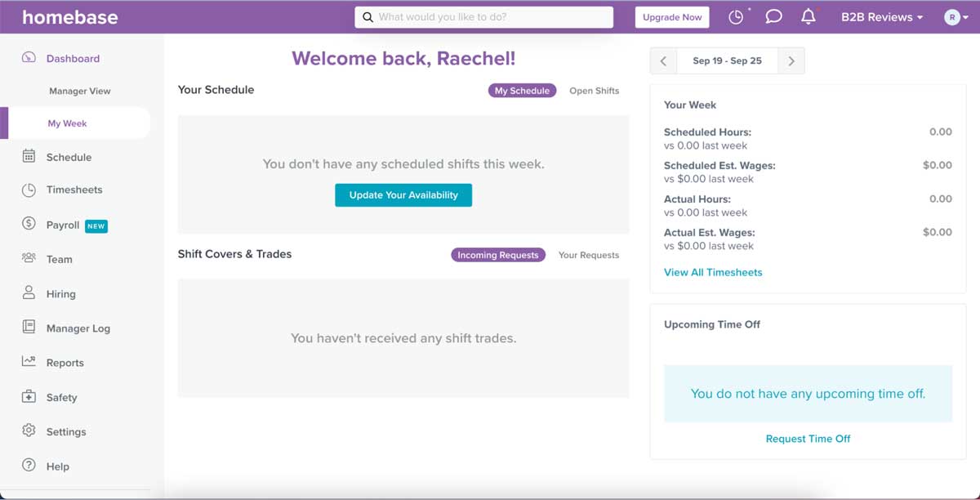980x500 pixels.
Task: Switch schedule view to Open Shifts
Action: 595,91
